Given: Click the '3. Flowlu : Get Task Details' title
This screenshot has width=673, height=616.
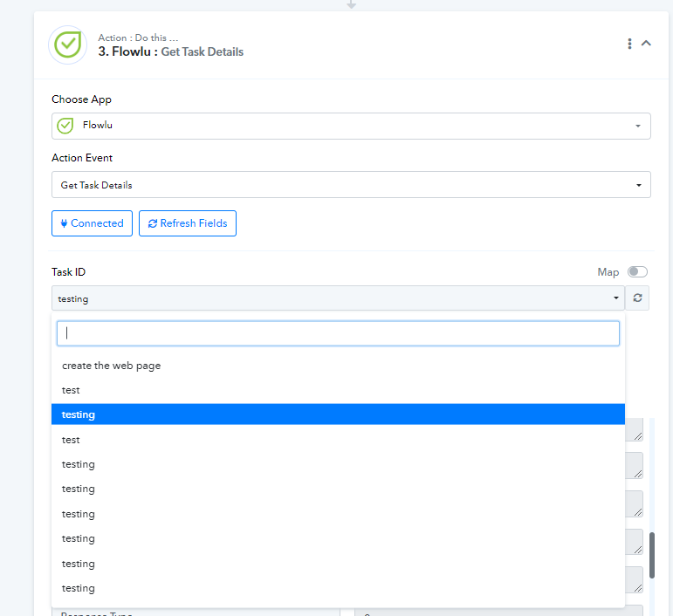Looking at the screenshot, I should pyautogui.click(x=170, y=51).
